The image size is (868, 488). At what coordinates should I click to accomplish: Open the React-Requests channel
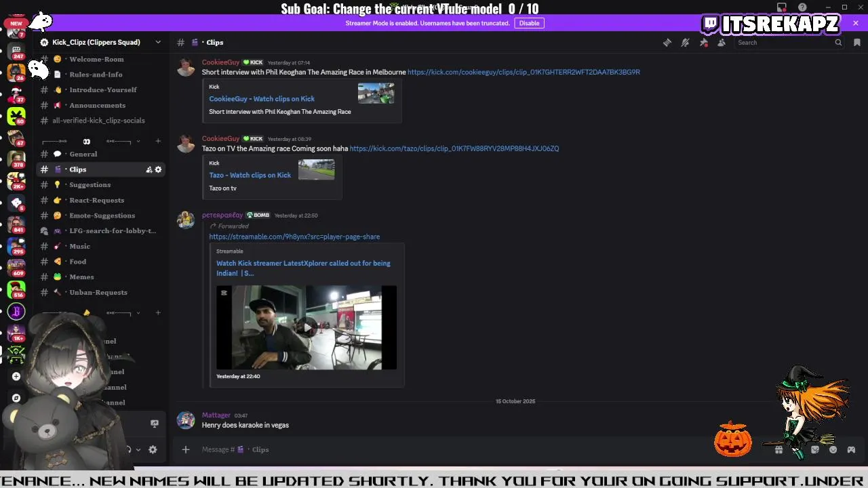click(x=100, y=200)
